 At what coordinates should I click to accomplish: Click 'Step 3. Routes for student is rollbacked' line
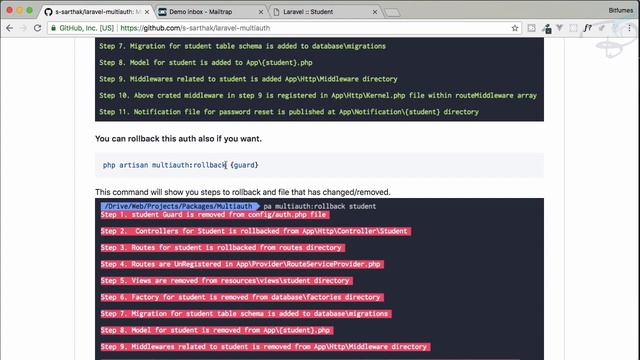pos(222,248)
